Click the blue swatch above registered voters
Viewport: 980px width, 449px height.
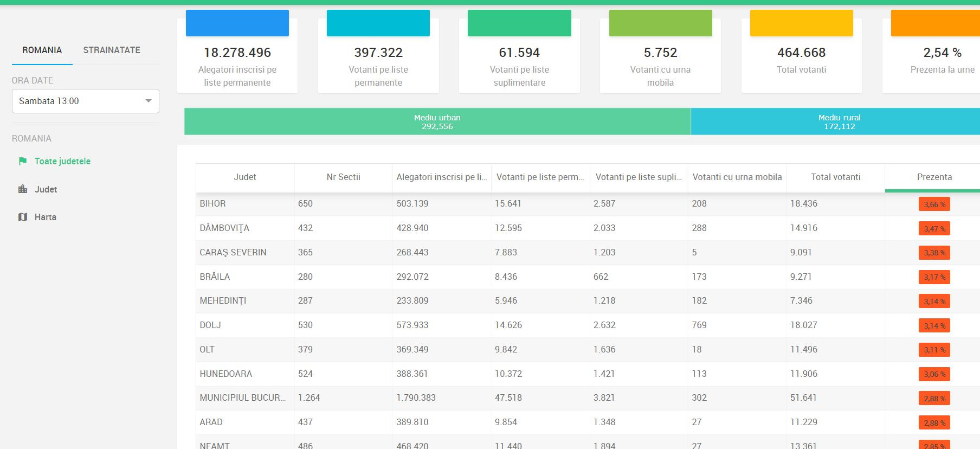[237, 23]
